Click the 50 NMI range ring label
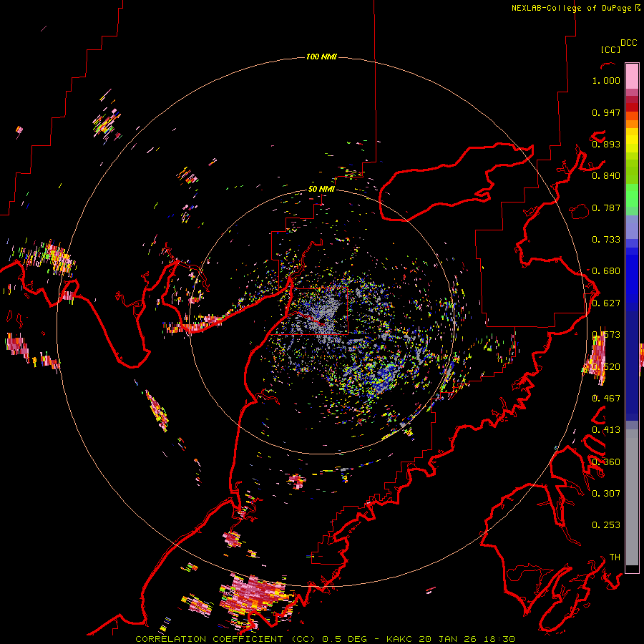Image resolution: width=644 pixels, height=644 pixels. point(321,189)
